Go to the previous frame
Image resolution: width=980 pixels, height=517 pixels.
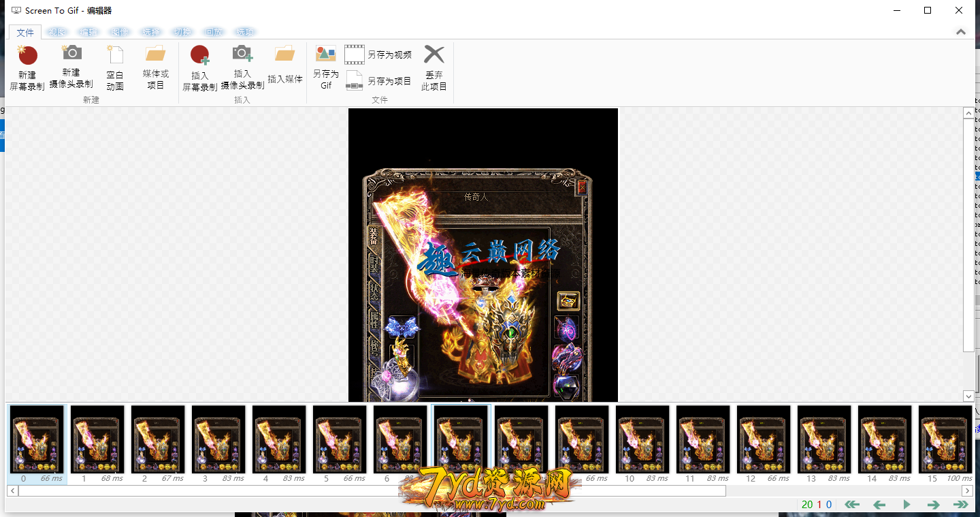coord(879,505)
